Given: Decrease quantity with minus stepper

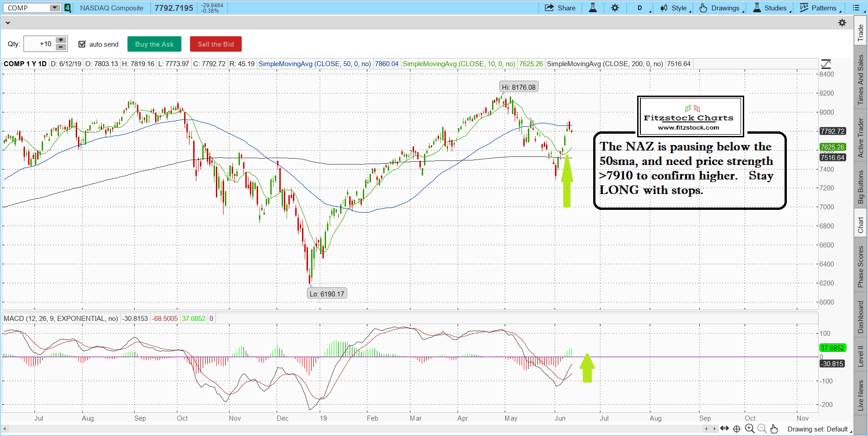Looking at the screenshot, I should coord(61,47).
